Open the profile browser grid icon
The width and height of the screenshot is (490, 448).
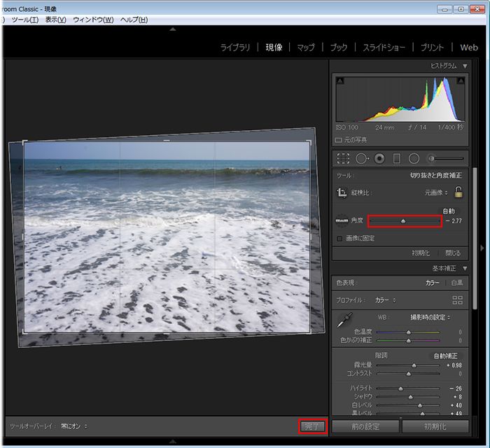click(x=458, y=300)
